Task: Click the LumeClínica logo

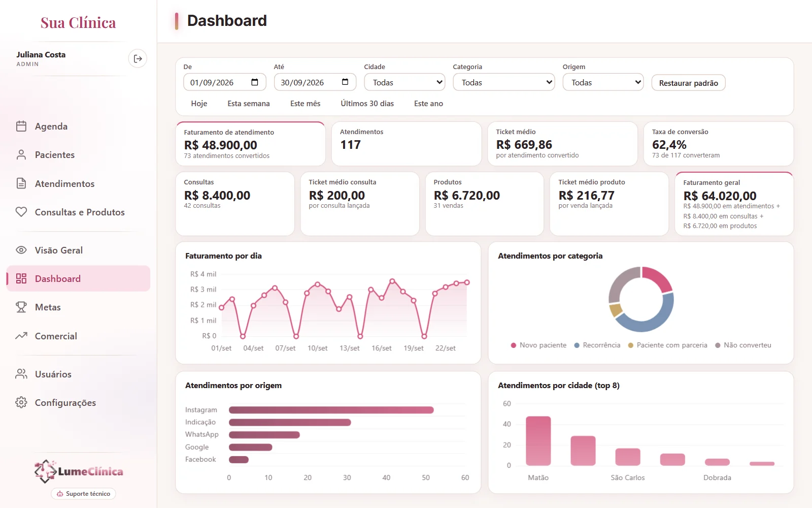Action: pos(79,471)
